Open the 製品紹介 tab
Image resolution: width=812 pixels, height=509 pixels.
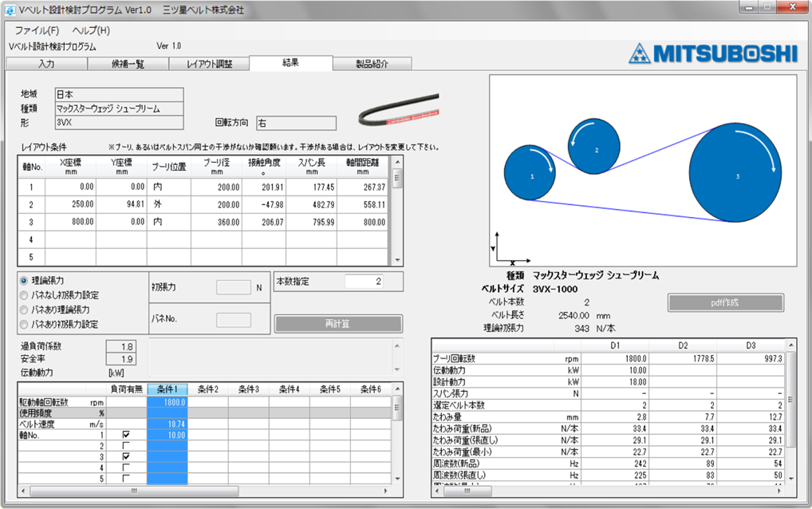(372, 64)
